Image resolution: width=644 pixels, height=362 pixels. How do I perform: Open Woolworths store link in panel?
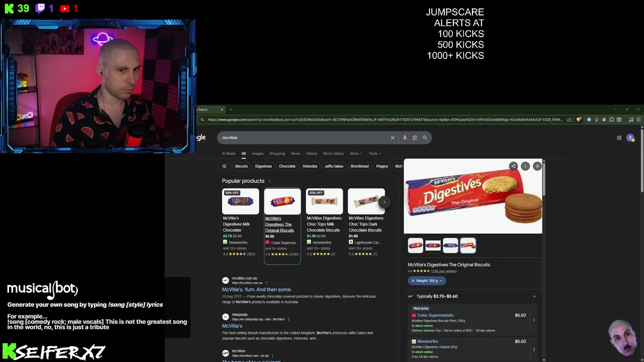pyautogui.click(x=428, y=341)
